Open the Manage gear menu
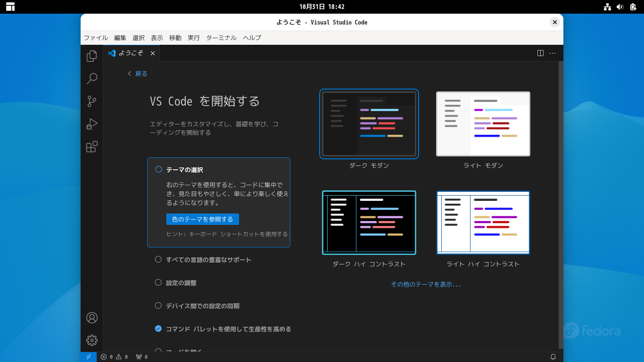 pos(92,340)
